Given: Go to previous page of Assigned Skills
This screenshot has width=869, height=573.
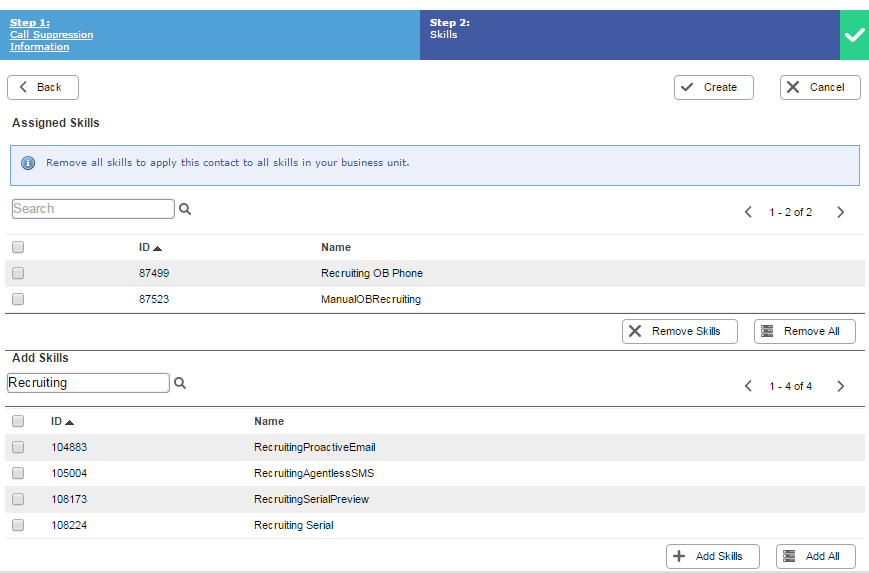Looking at the screenshot, I should 748,212.
